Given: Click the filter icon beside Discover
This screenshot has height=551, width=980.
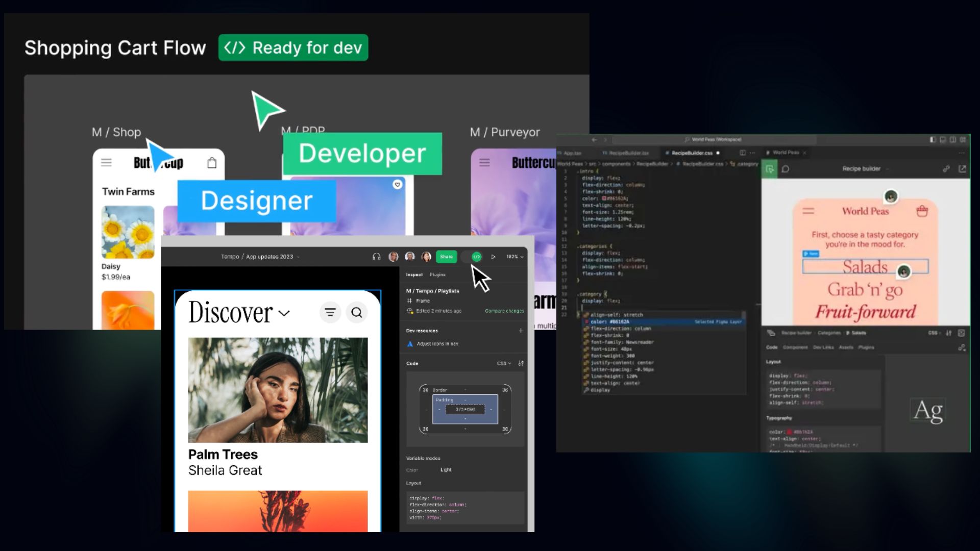Looking at the screenshot, I should click(x=330, y=312).
